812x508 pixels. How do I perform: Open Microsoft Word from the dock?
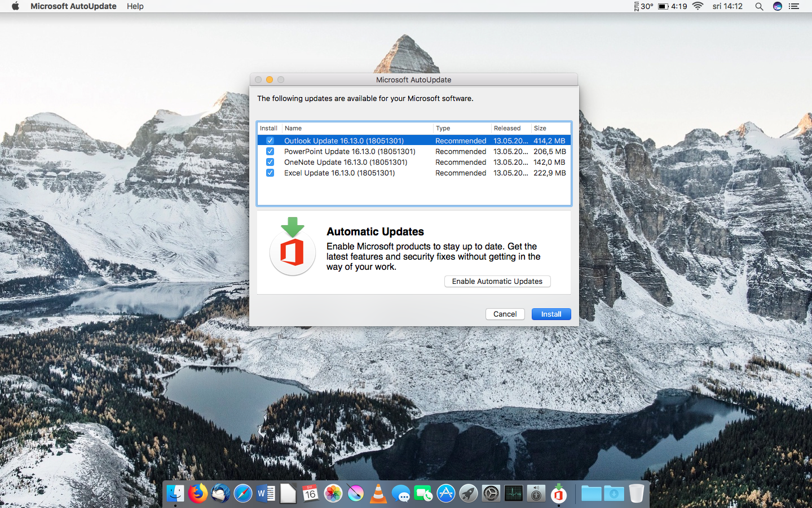(x=266, y=494)
